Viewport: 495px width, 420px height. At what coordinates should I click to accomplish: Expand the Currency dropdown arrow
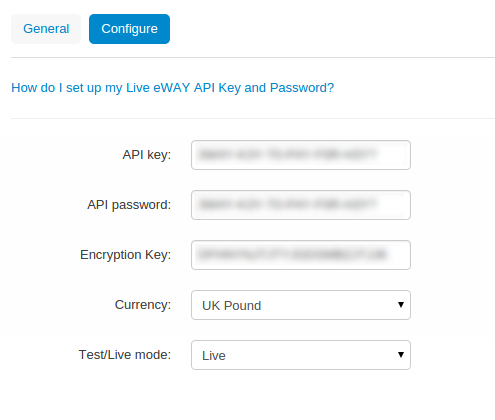coord(401,304)
